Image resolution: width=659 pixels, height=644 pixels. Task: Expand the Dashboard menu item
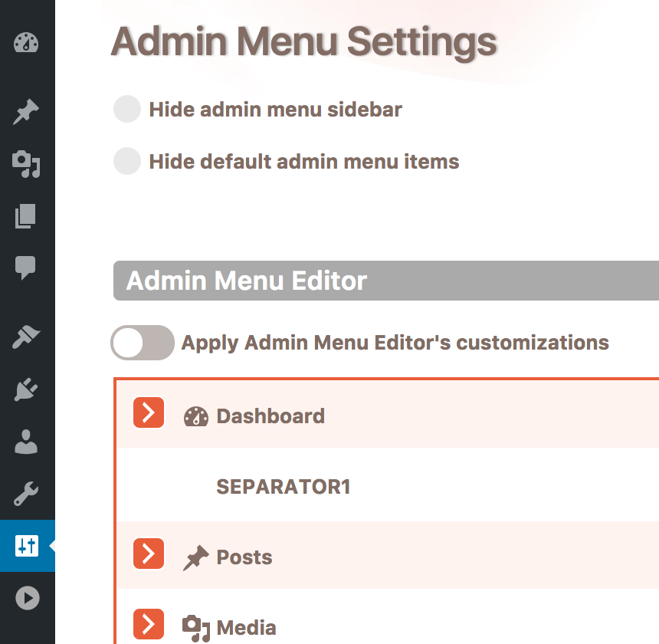(149, 412)
